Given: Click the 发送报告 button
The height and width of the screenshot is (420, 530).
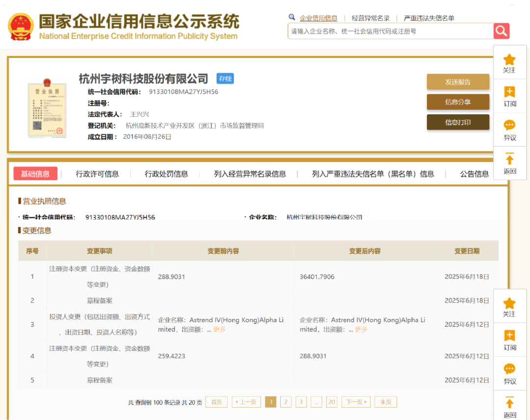Looking at the screenshot, I should click(458, 82).
